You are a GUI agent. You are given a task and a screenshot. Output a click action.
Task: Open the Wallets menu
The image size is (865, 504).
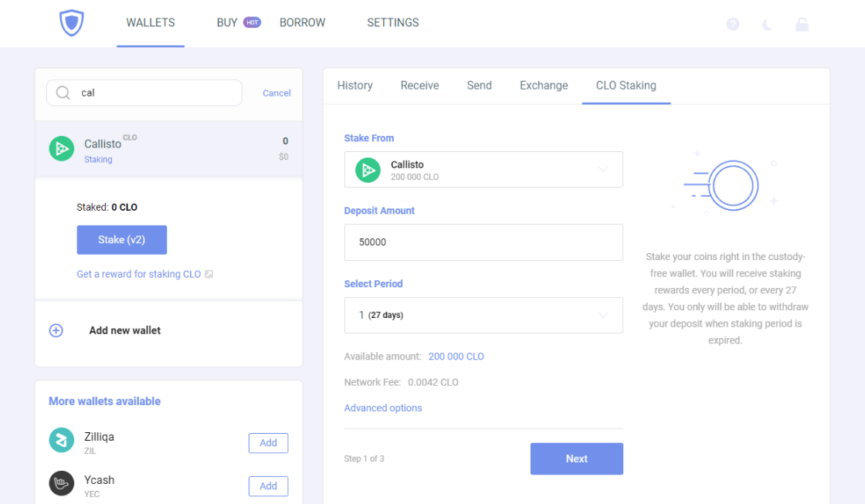point(151,22)
